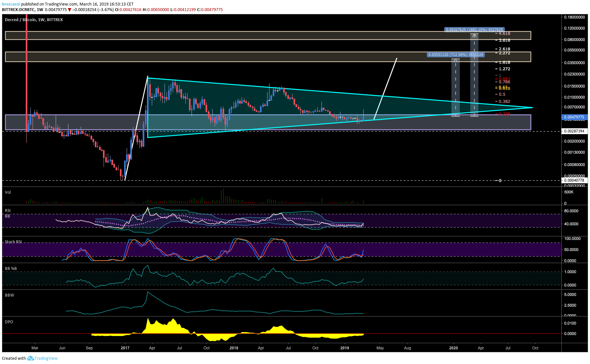Click the 0.18000000 price axis label

[574, 17]
